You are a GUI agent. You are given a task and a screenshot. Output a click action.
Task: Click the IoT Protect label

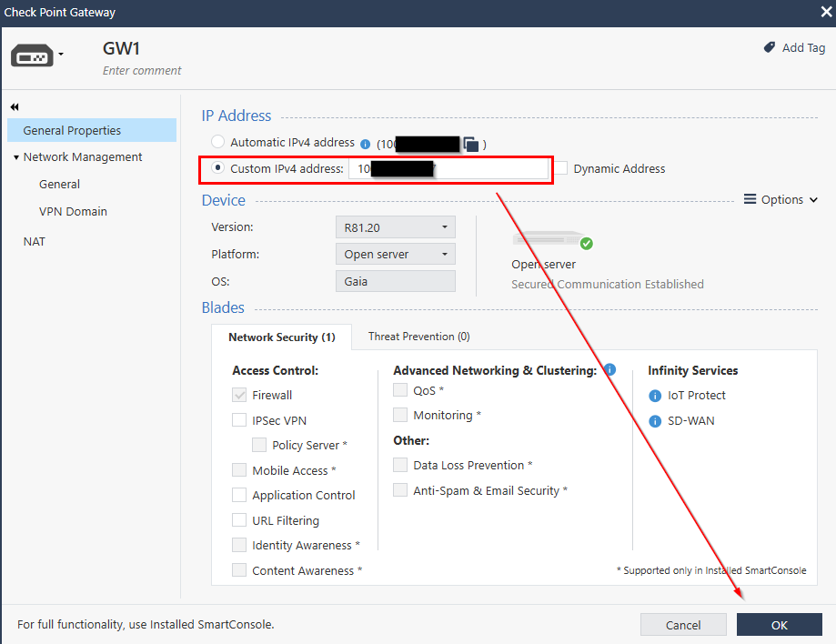pos(696,395)
